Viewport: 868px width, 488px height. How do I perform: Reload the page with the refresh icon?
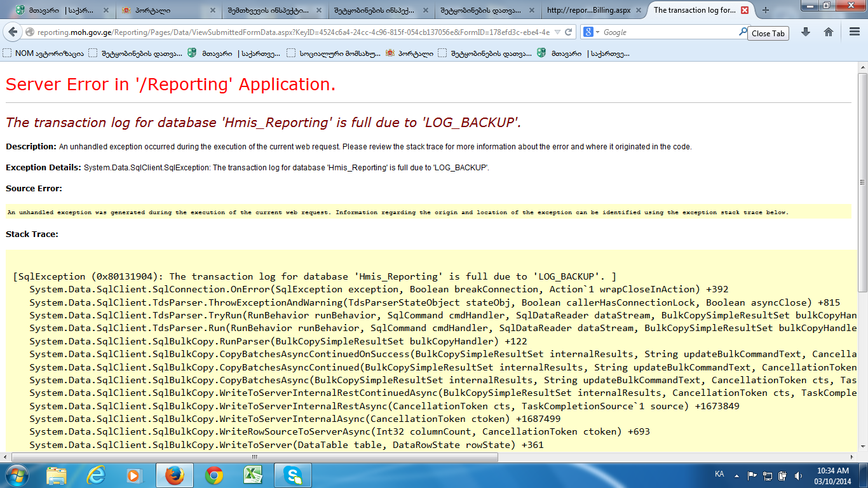569,32
